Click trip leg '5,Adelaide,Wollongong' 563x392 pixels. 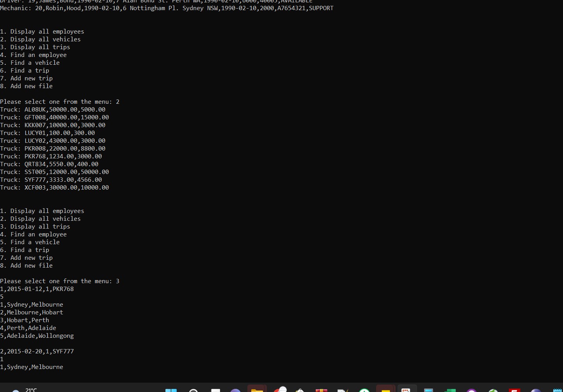(x=37, y=336)
